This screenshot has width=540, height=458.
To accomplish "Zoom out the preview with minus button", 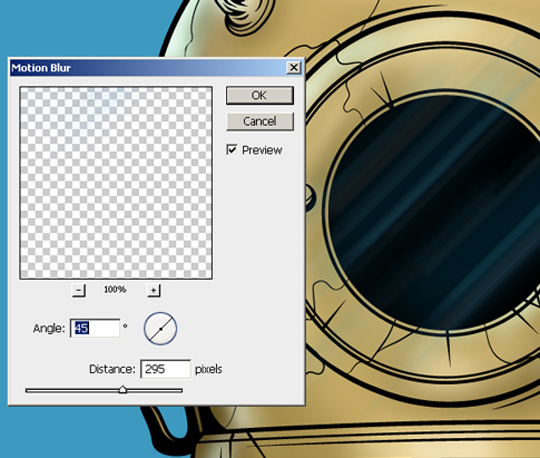I will point(79,290).
